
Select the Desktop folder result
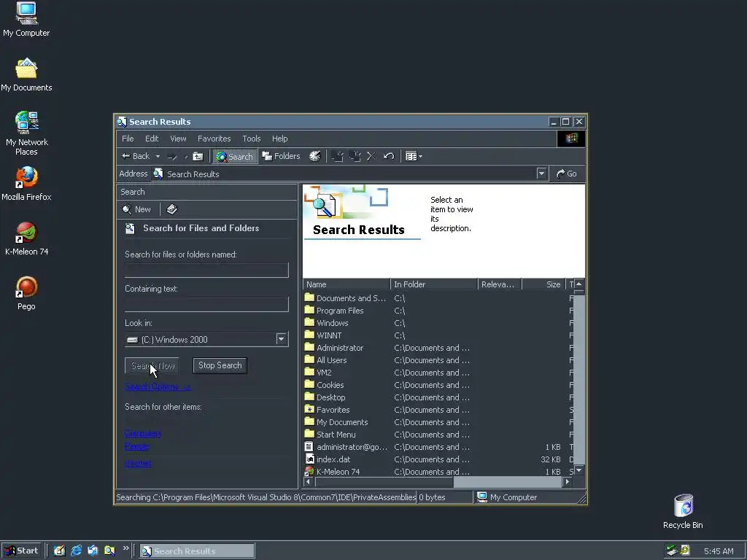pyautogui.click(x=325, y=397)
